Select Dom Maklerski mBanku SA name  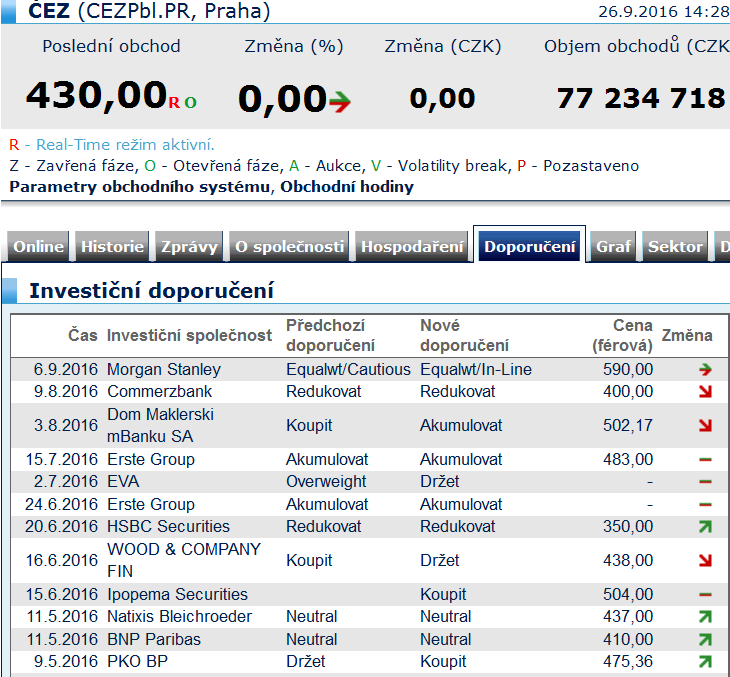[161, 426]
